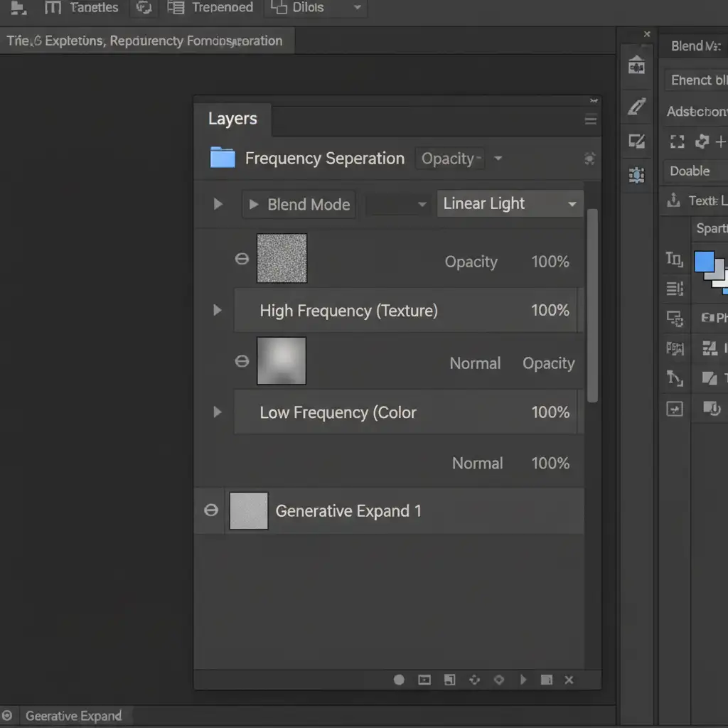Expand the High Frequency (Texture) row

[x=218, y=310]
